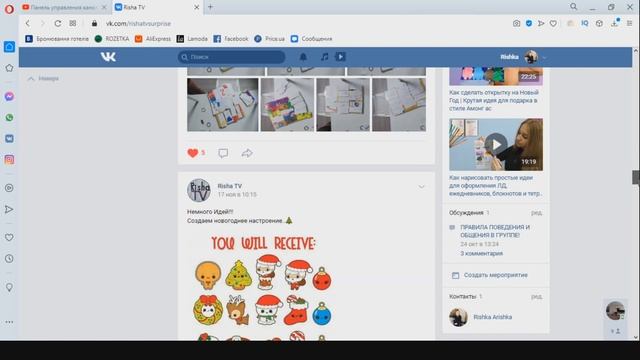Open the Price.ua bookmark
This screenshot has width=640, height=360.
tap(269, 39)
